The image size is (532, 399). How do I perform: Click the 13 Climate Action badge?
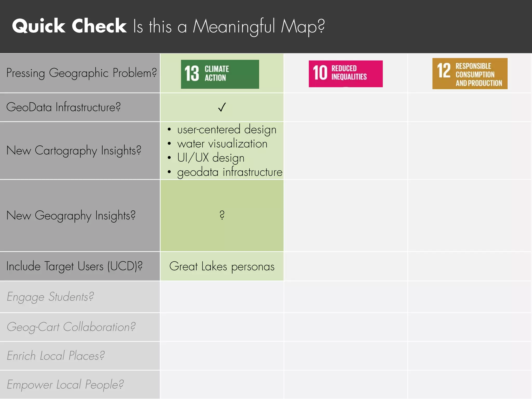coord(220,74)
